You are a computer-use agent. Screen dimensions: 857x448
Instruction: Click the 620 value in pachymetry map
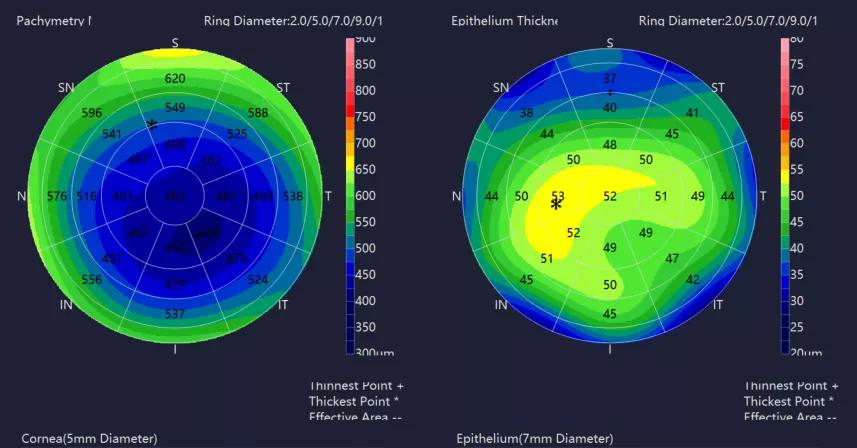(x=175, y=79)
